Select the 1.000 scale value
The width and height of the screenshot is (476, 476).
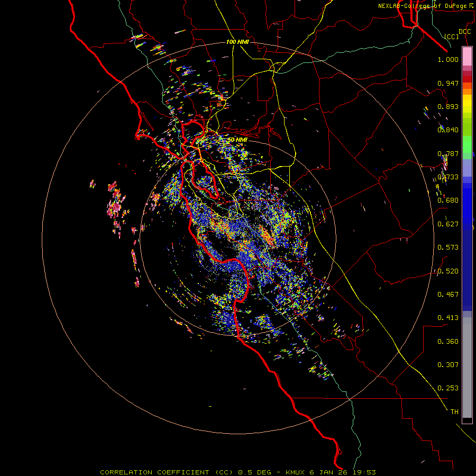click(448, 59)
